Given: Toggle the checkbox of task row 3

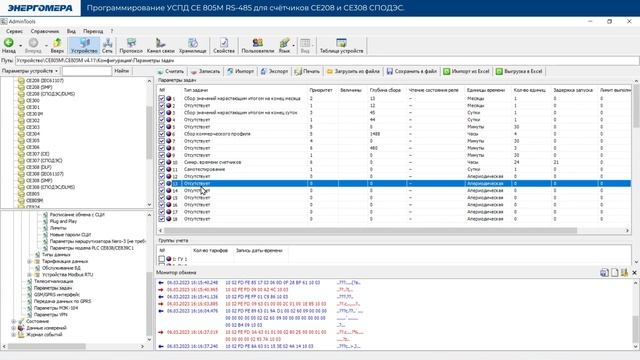Looking at the screenshot, I should [162, 112].
